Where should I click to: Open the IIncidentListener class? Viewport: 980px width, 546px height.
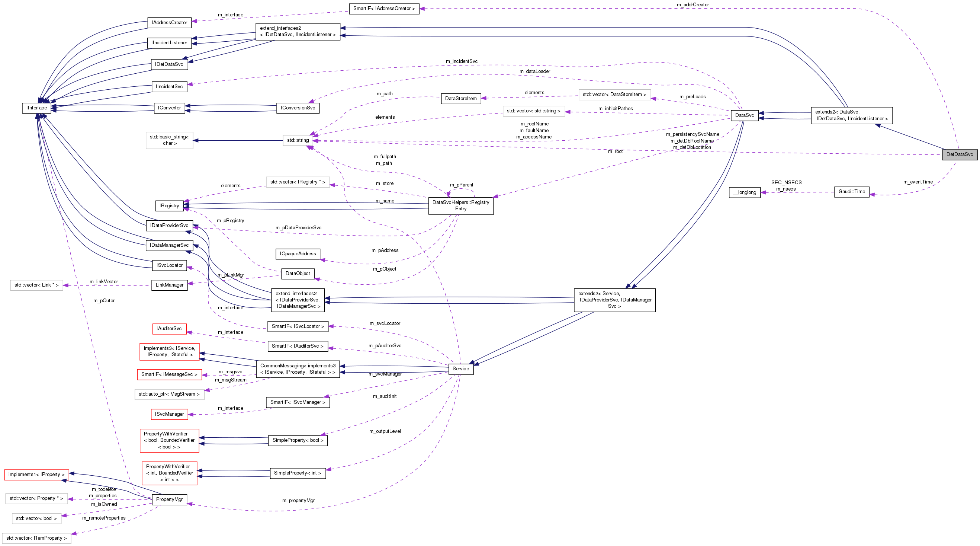[169, 43]
